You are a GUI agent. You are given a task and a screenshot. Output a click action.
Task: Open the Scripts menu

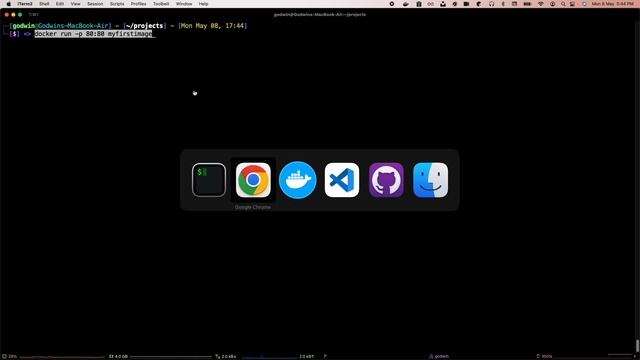(117, 4)
